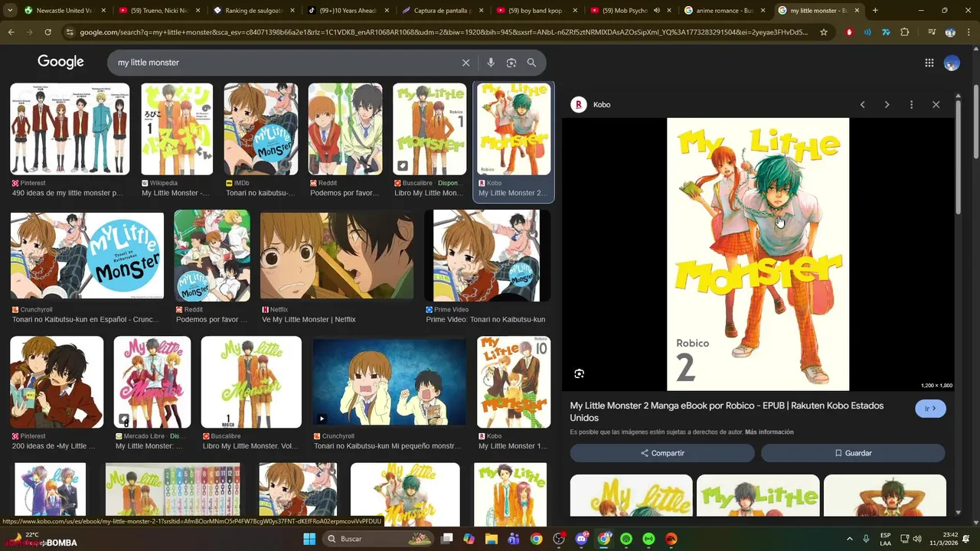Viewport: 980px width, 551px height.
Task: Open the ESP LAA language switcher
Action: pyautogui.click(x=885, y=539)
